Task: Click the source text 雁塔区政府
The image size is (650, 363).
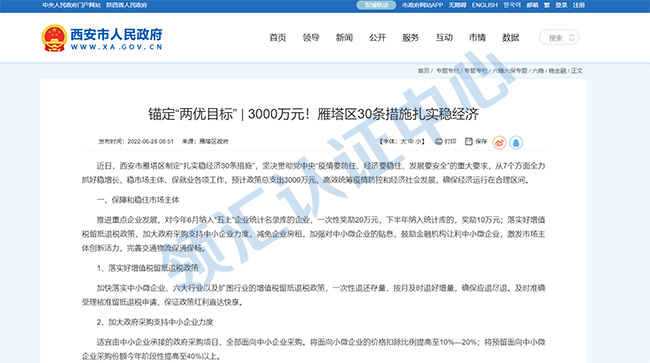Action: pyautogui.click(x=214, y=141)
